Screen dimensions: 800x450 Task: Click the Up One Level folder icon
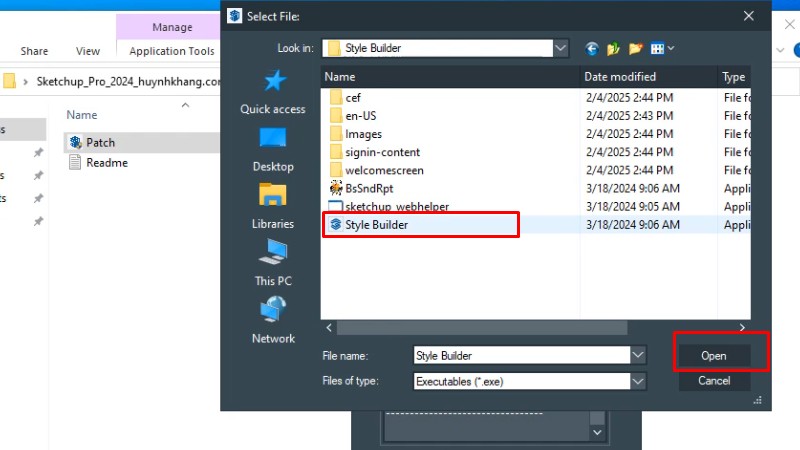(613, 47)
